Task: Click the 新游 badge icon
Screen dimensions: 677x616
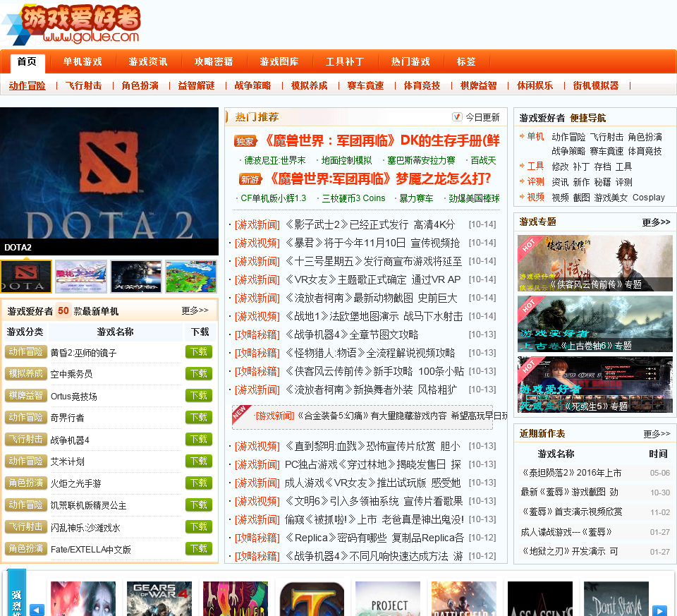Action: point(250,179)
